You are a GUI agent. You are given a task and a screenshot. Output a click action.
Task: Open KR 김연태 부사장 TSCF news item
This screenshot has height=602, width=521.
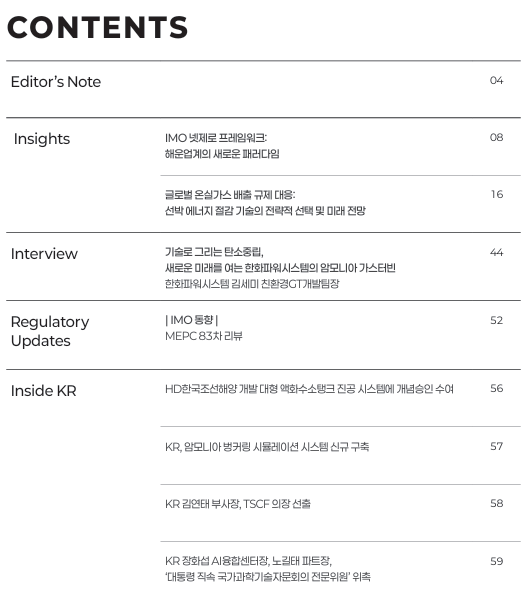pyautogui.click(x=238, y=504)
